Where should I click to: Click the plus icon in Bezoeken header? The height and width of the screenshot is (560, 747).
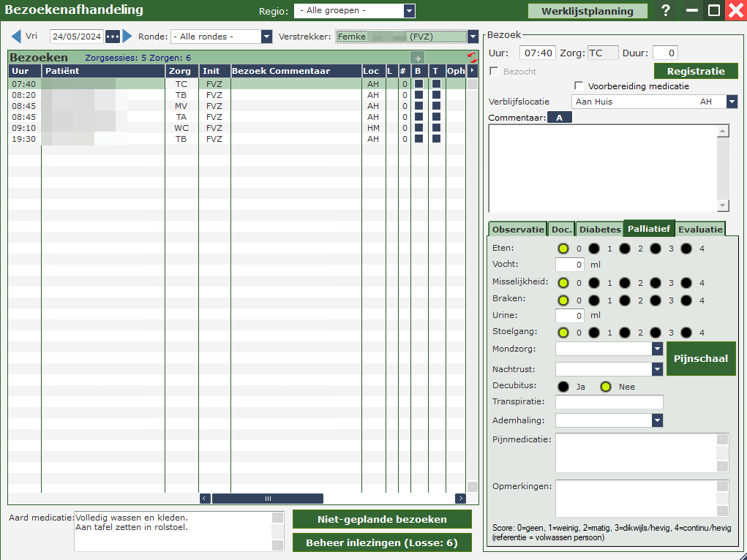point(417,58)
